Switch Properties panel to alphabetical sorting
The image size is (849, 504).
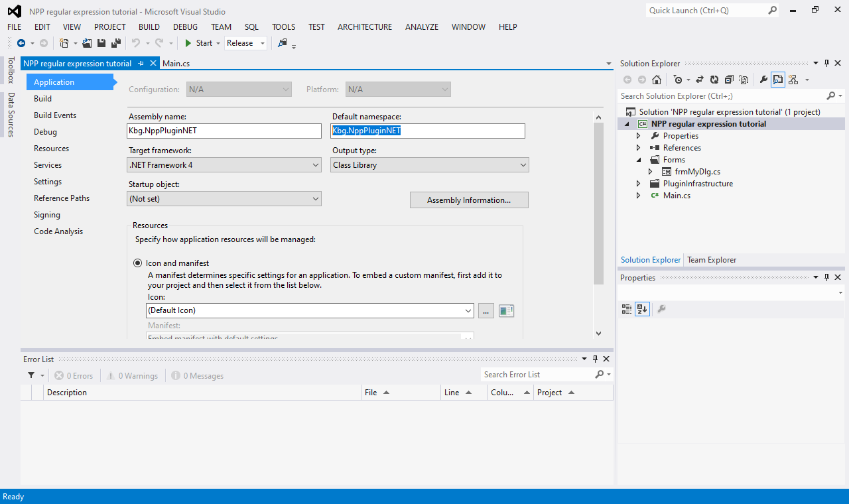(x=641, y=308)
